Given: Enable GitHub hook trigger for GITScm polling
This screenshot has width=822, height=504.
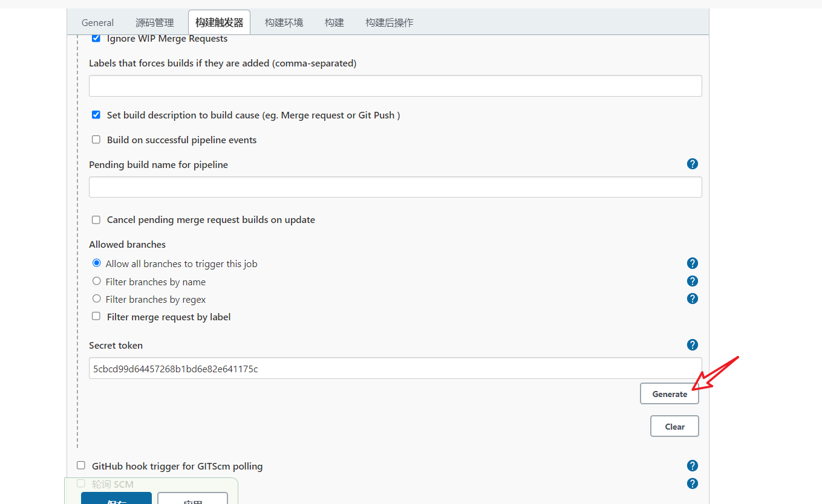Looking at the screenshot, I should 81,465.
